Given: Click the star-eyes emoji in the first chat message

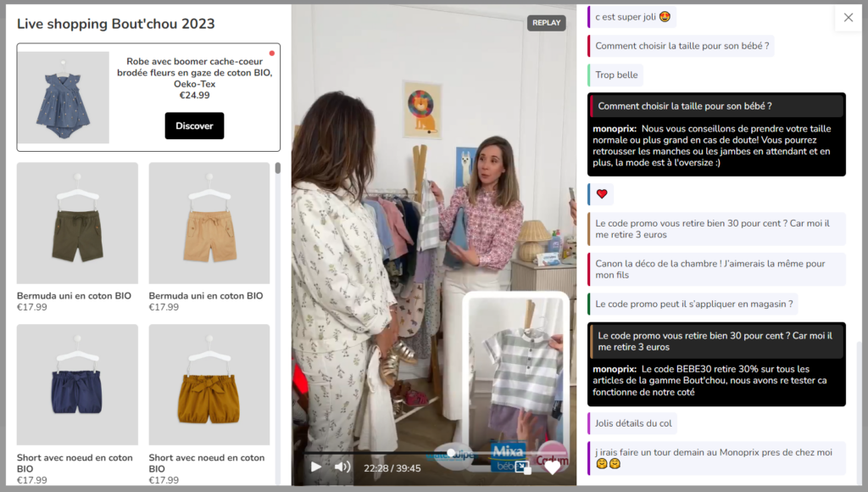Looking at the screenshot, I should pos(665,17).
